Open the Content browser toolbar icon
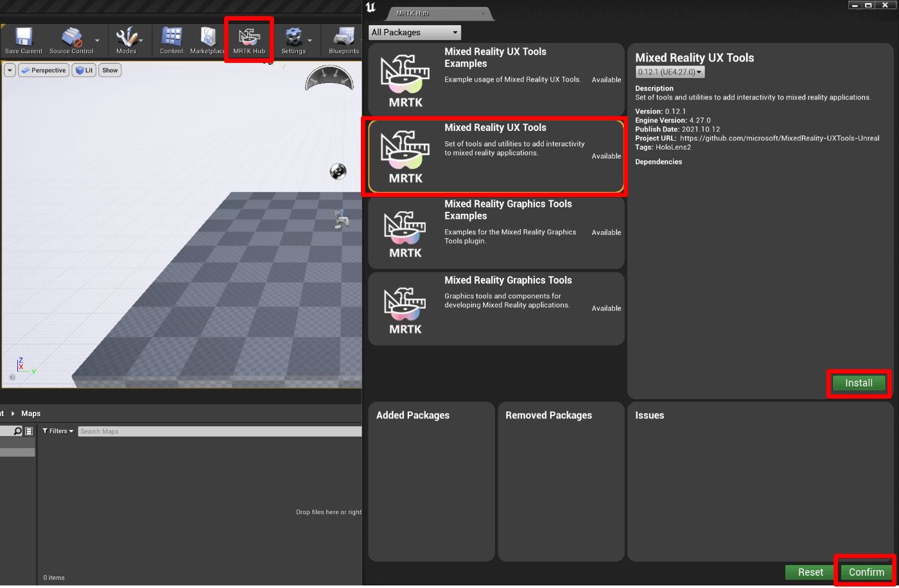 pyautogui.click(x=171, y=40)
